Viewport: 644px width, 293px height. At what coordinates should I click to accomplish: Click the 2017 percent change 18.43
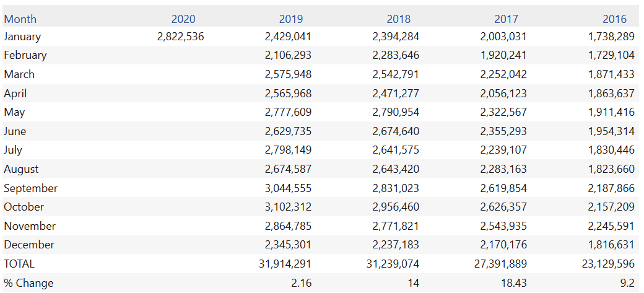(514, 283)
